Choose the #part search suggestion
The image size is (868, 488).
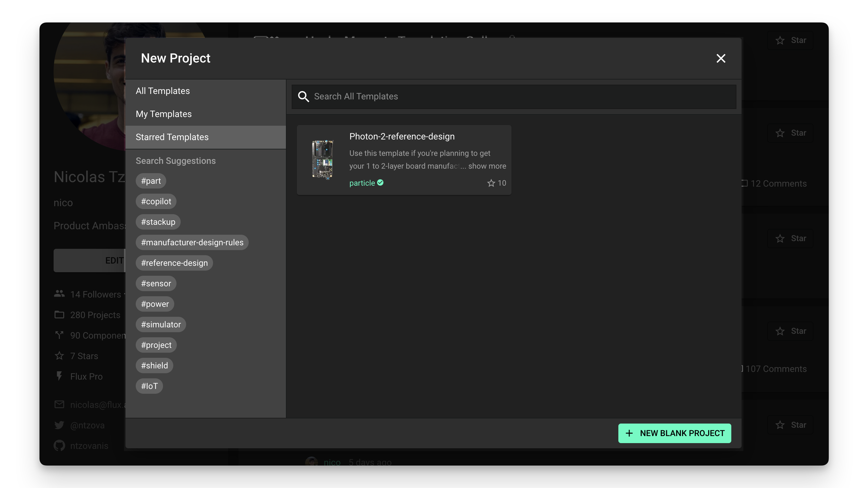point(151,181)
